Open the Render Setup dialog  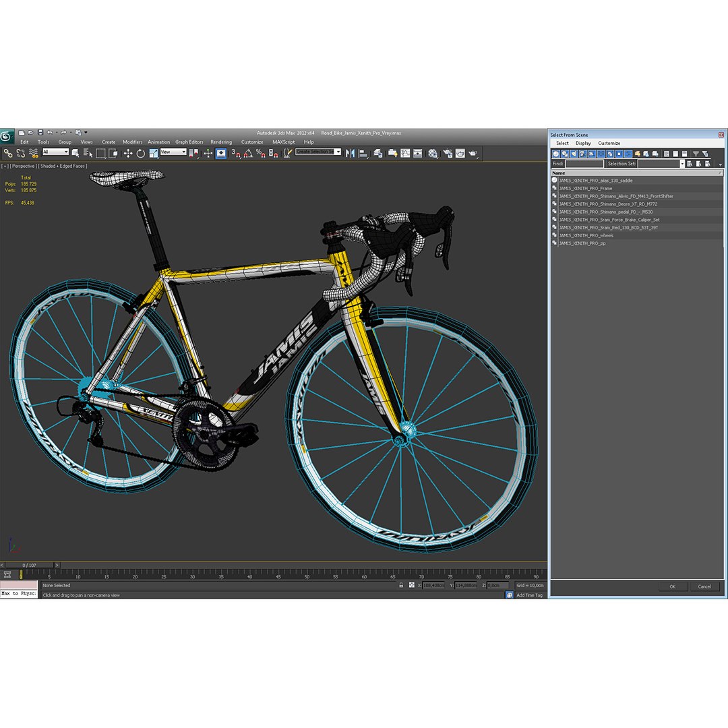(448, 153)
